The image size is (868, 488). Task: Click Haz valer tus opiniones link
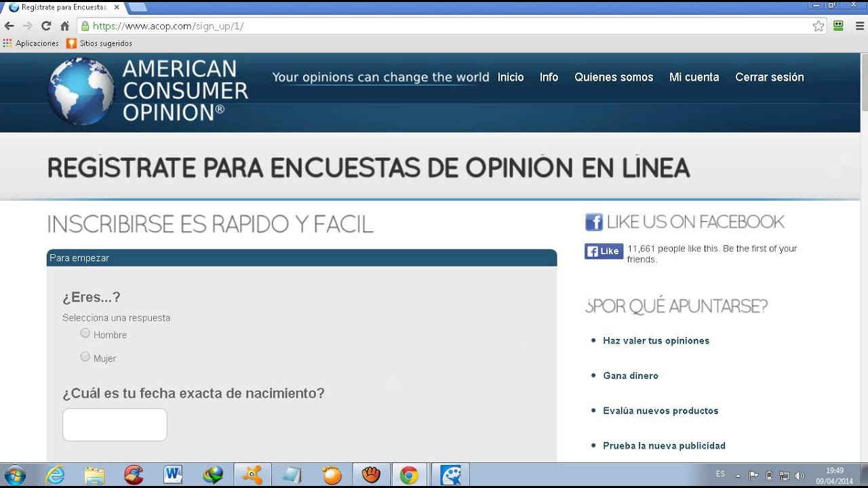point(656,341)
